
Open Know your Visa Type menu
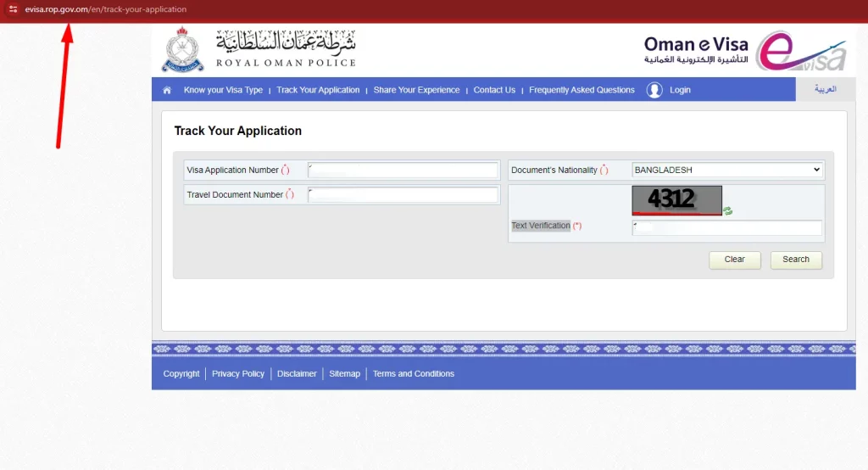coord(223,90)
